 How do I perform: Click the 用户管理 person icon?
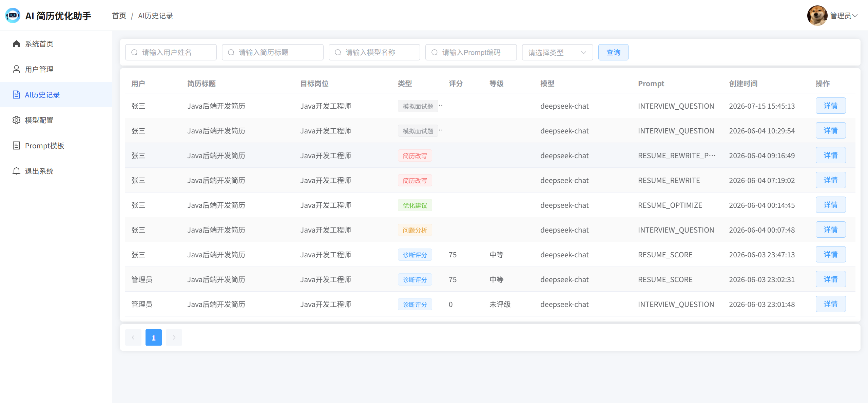(x=16, y=69)
